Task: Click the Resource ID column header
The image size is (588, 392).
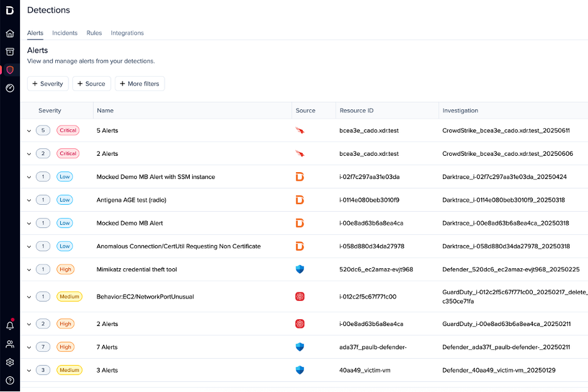Action: tap(356, 111)
